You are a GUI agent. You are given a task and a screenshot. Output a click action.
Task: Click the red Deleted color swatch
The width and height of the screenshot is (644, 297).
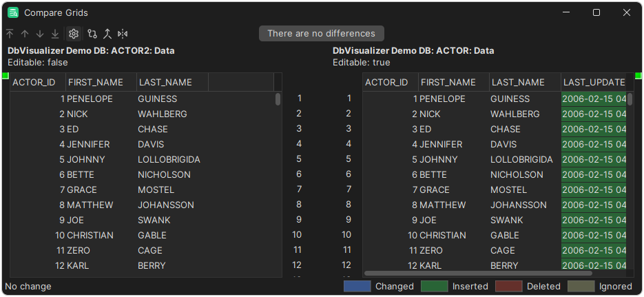[x=509, y=287]
